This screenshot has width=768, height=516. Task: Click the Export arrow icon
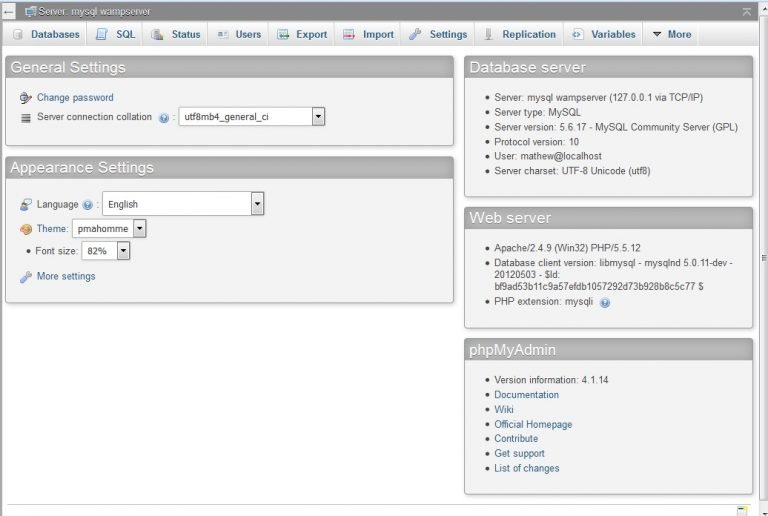coord(283,34)
